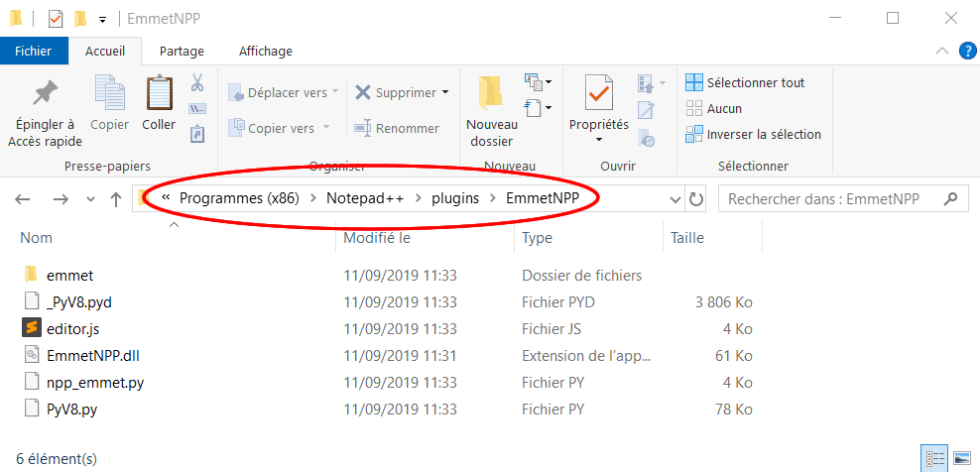Click 'Extension de l'app...' type cell
The image size is (980, 472).
point(586,356)
